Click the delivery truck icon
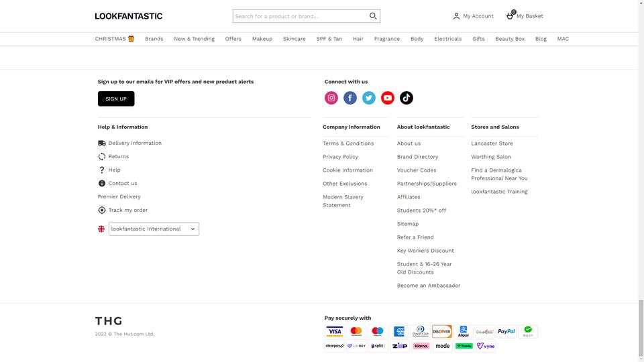This screenshot has width=644, height=362. point(101,143)
